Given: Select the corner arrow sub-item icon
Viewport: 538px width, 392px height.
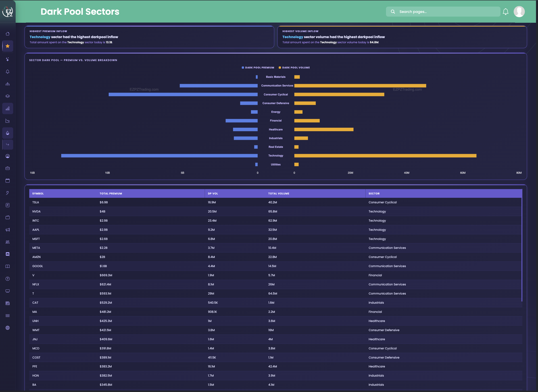Looking at the screenshot, I should (x=8, y=144).
